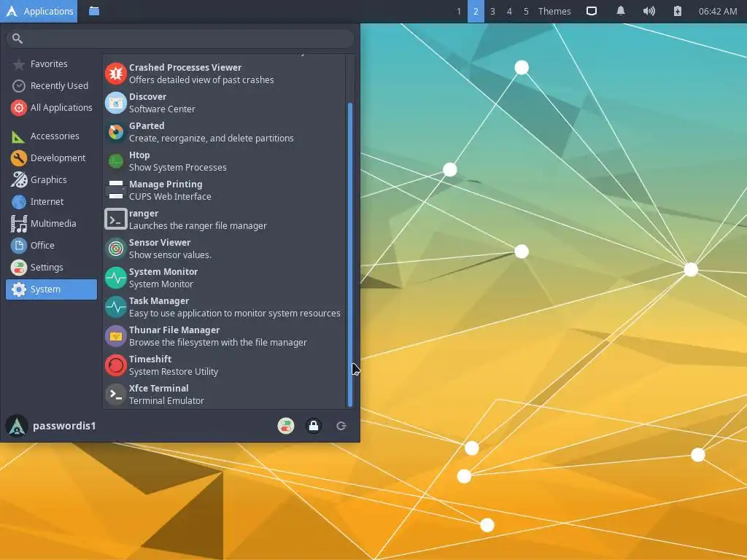This screenshot has height=560, width=747.
Task: Open settings manager icon beside lock
Action: coord(286,426)
